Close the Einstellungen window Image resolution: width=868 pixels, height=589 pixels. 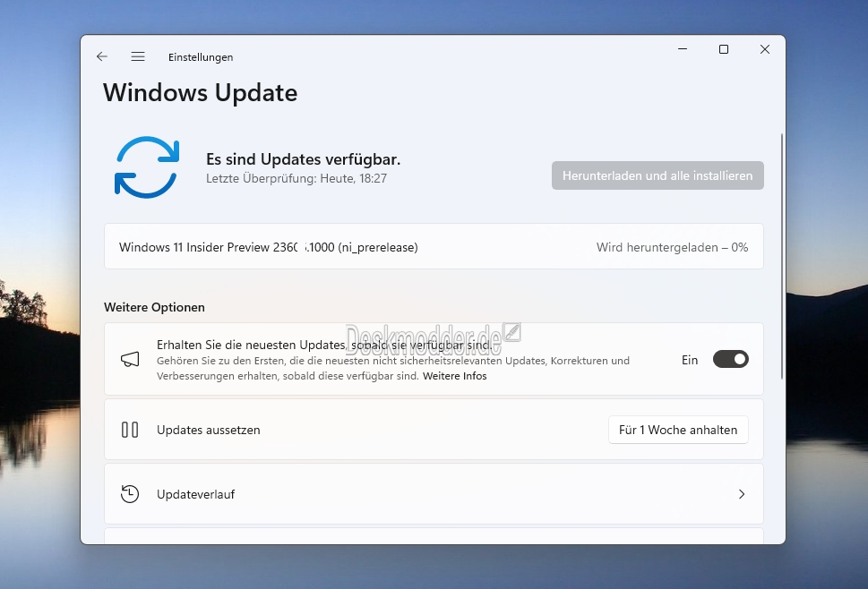click(764, 49)
